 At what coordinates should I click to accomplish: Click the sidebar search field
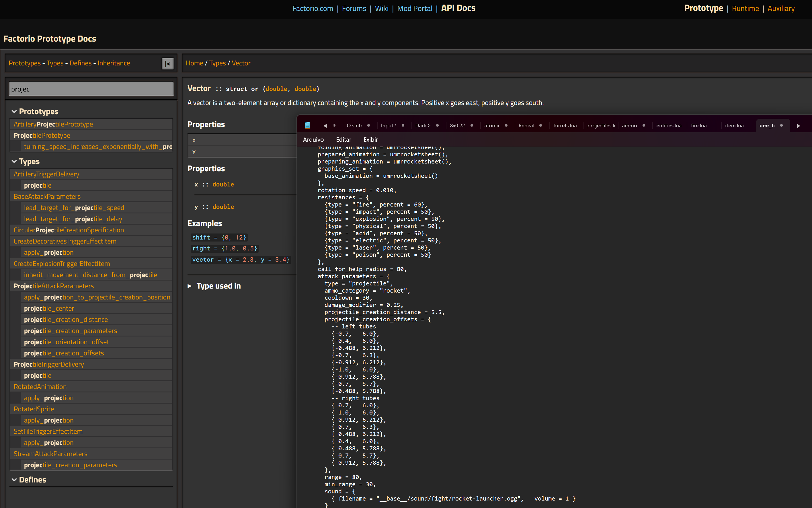click(91, 89)
